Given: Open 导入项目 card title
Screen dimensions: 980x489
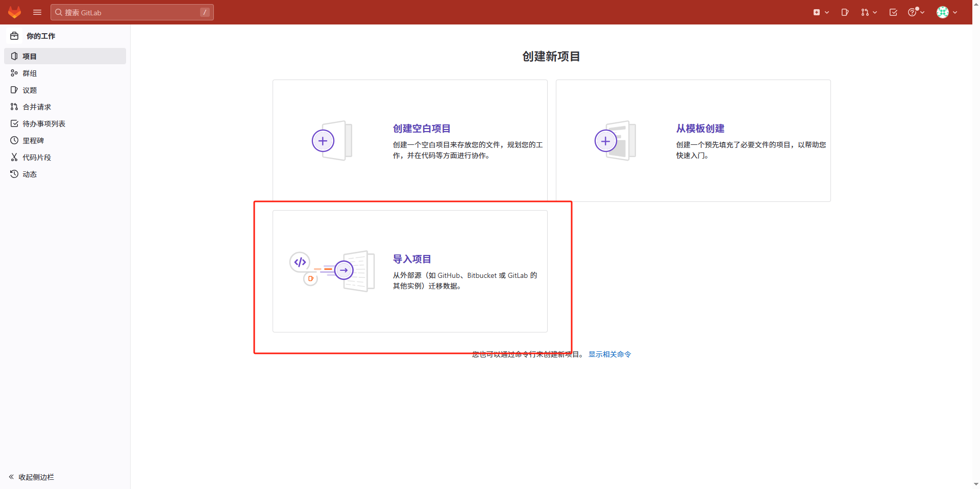Looking at the screenshot, I should click(412, 259).
